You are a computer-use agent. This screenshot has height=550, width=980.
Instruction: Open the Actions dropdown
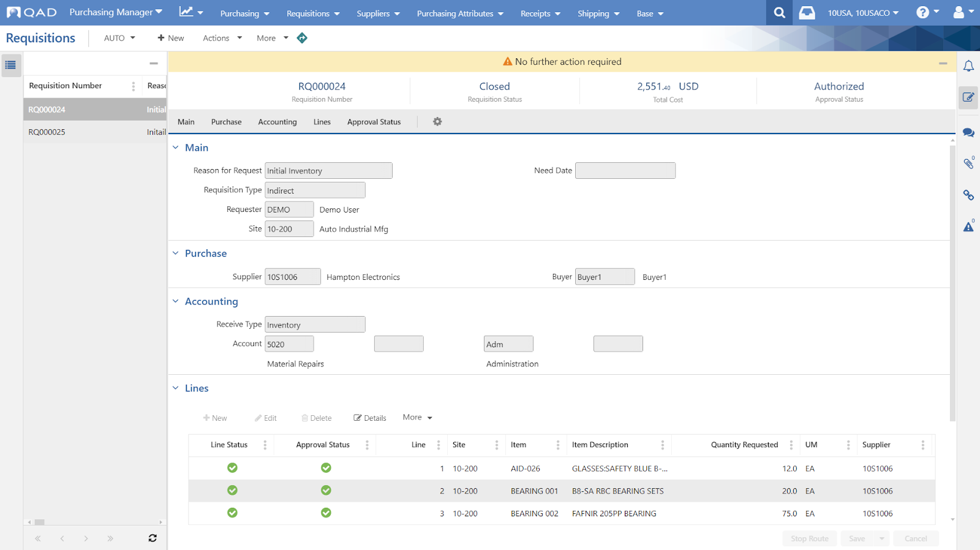[x=222, y=38]
